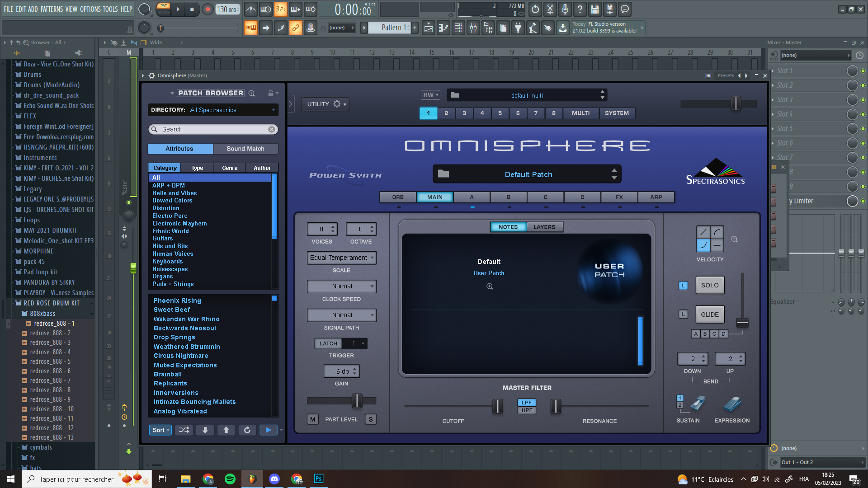This screenshot has height=488, width=868.
Task: Click the record button in transport
Action: coord(208,9)
